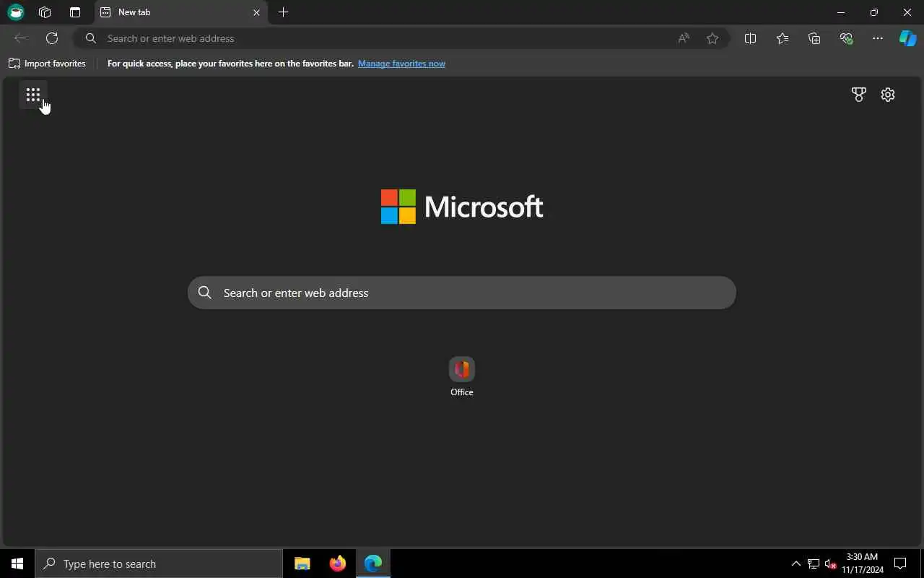
Task: Click the center search box
Action: click(x=462, y=293)
